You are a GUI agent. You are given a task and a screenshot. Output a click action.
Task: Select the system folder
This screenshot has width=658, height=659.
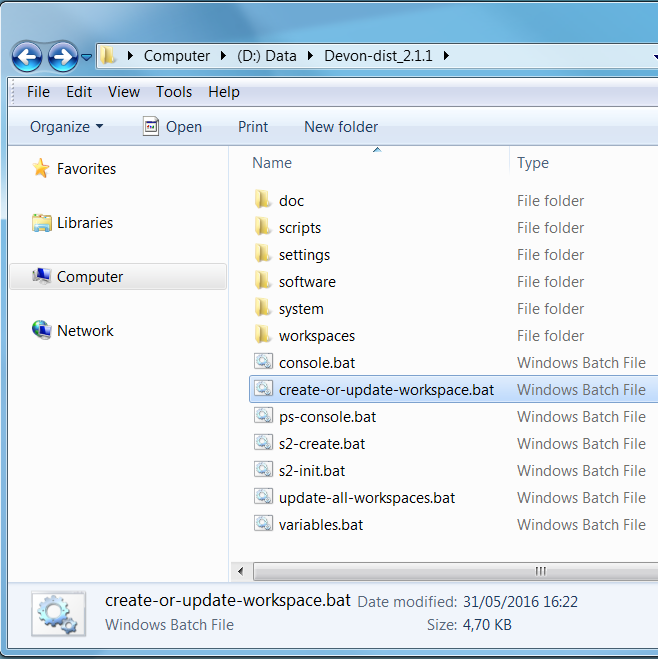click(x=301, y=309)
